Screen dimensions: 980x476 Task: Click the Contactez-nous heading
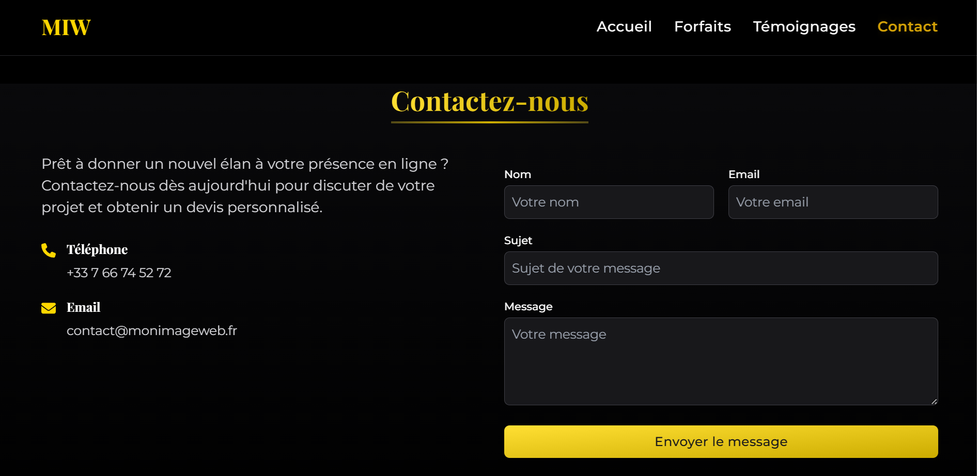[x=490, y=101]
